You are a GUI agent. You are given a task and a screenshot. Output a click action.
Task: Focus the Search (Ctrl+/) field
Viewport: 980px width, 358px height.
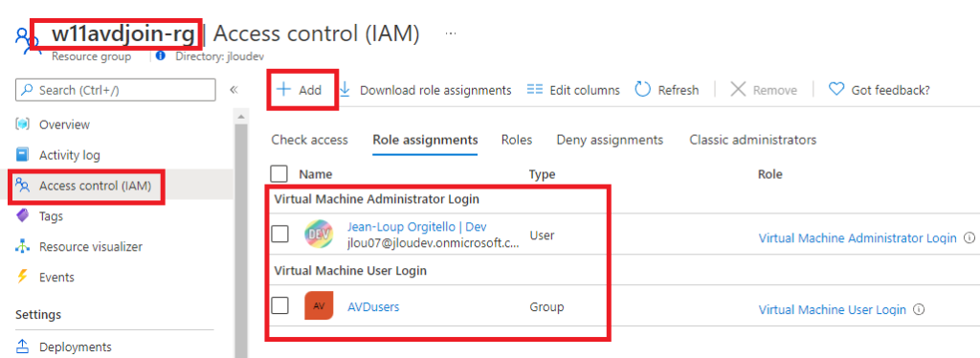[x=116, y=90]
